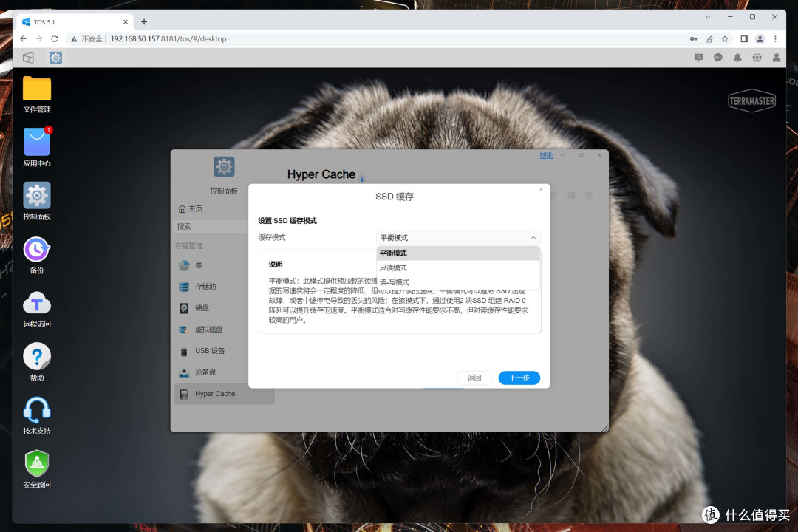Go to 主页 in control panel
This screenshot has height=532, width=798.
click(191, 208)
